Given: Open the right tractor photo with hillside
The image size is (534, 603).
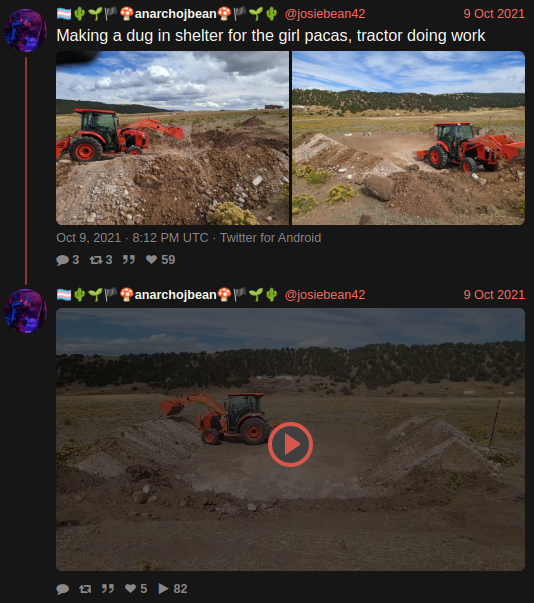Looking at the screenshot, I should point(408,138).
